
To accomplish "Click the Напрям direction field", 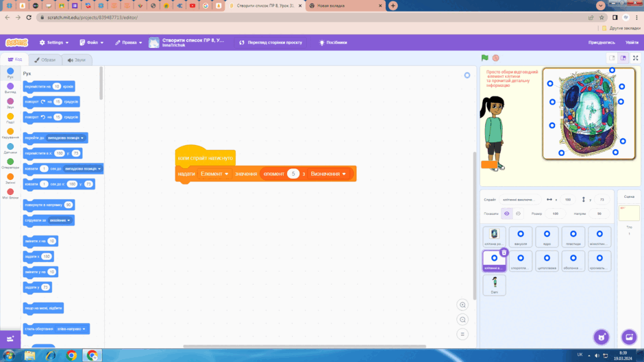I will click(x=599, y=214).
